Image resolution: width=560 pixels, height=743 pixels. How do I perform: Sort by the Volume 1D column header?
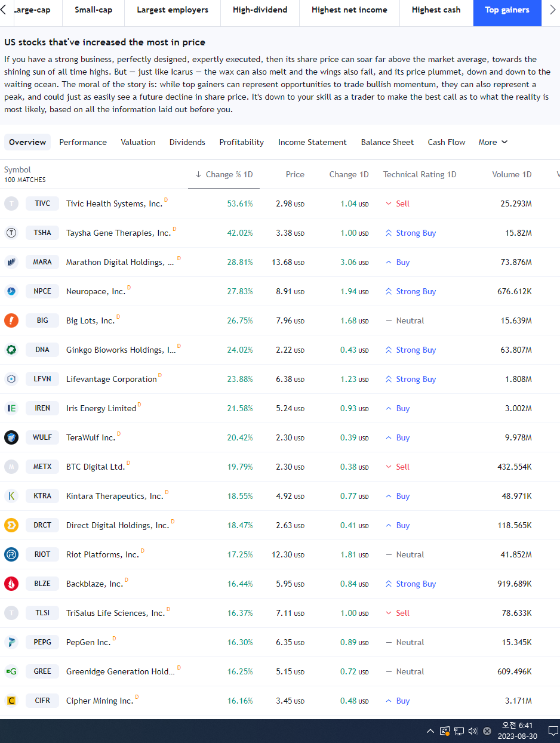point(512,174)
